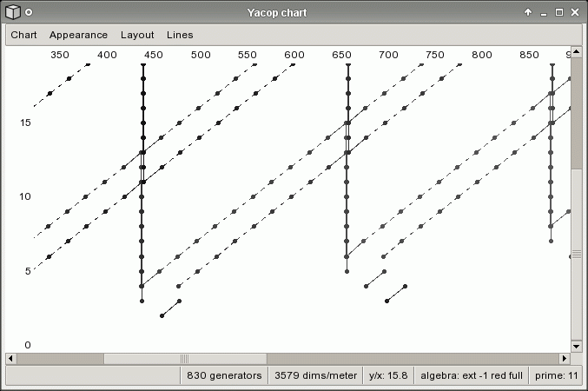Click the 'y/x: 15.8' status field

[388, 375]
